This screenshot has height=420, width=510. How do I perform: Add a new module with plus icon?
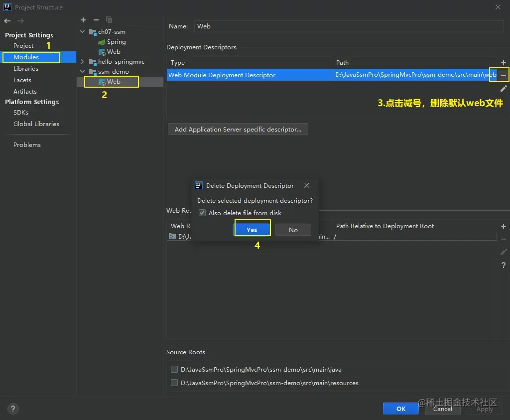(x=83, y=20)
